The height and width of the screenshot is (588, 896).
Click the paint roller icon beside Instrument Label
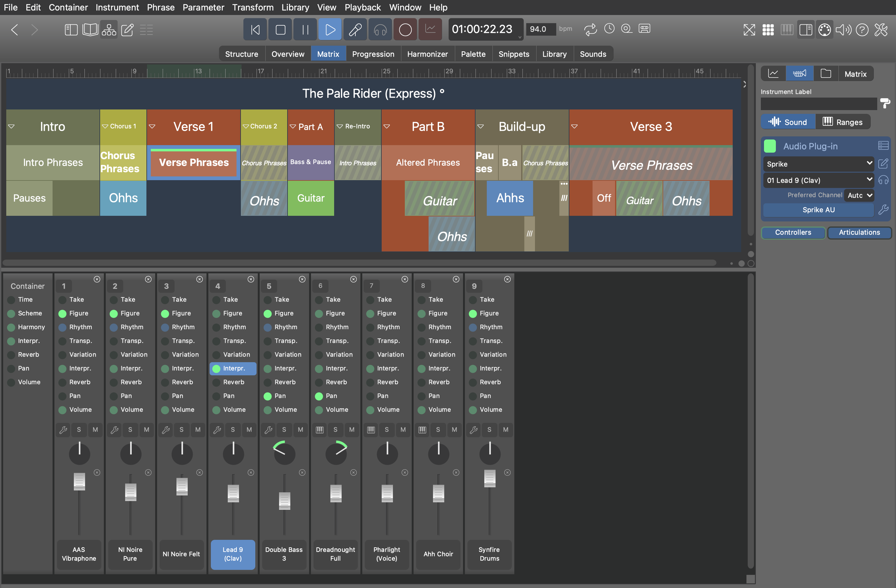tap(885, 103)
